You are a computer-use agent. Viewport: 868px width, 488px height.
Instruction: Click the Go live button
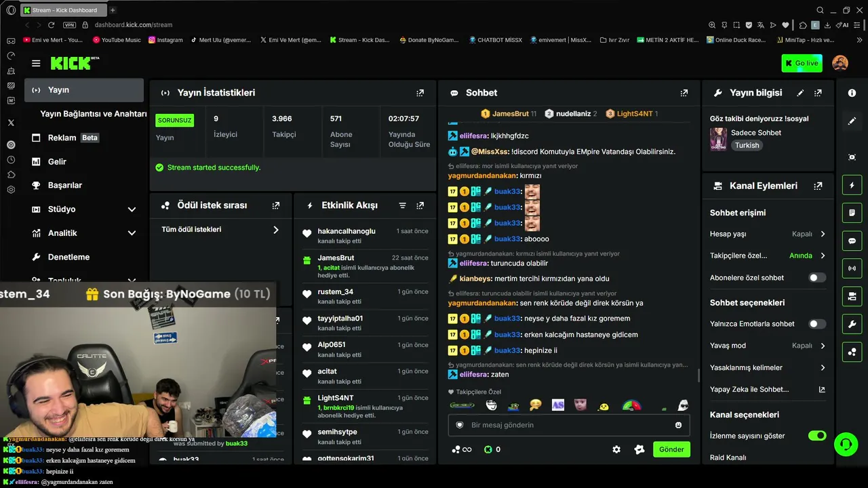tap(802, 63)
